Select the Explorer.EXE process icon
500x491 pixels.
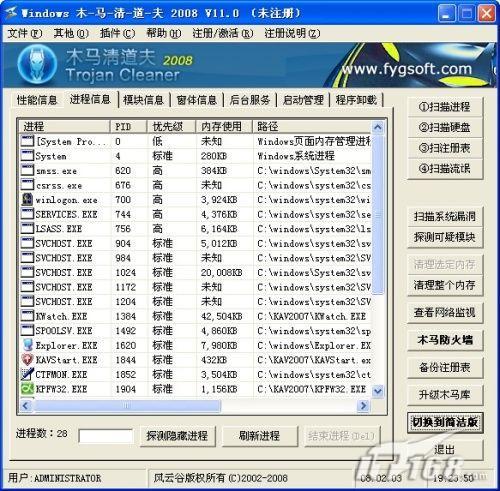[x=27, y=345]
